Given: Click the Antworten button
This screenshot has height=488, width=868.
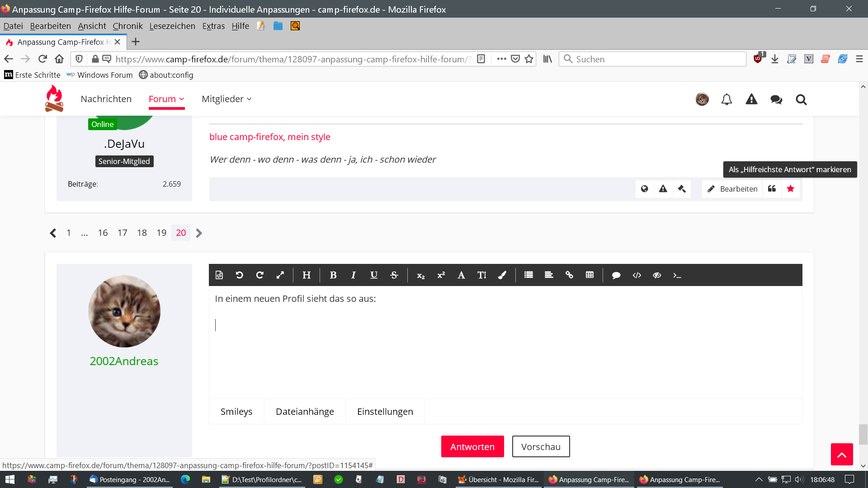Looking at the screenshot, I should [x=472, y=446].
